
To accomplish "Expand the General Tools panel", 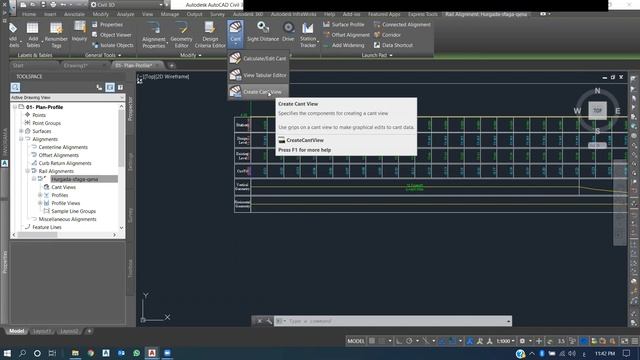I will click(x=103, y=55).
